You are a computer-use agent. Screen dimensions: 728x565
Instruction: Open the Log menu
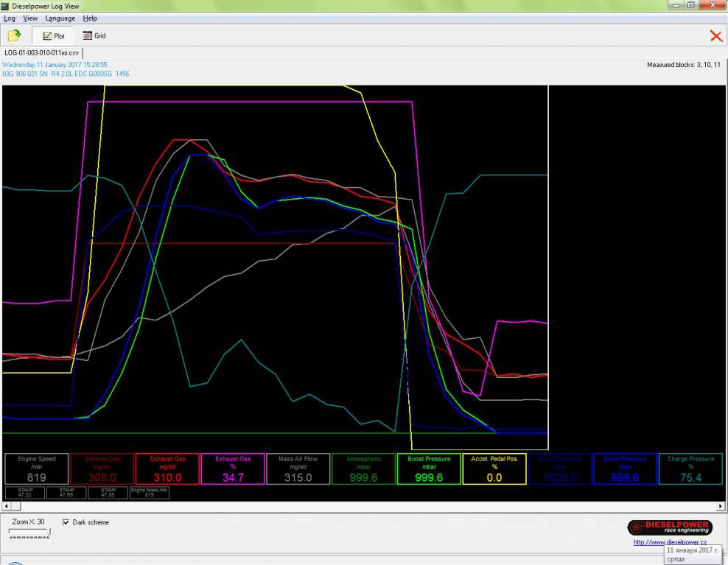(x=10, y=18)
